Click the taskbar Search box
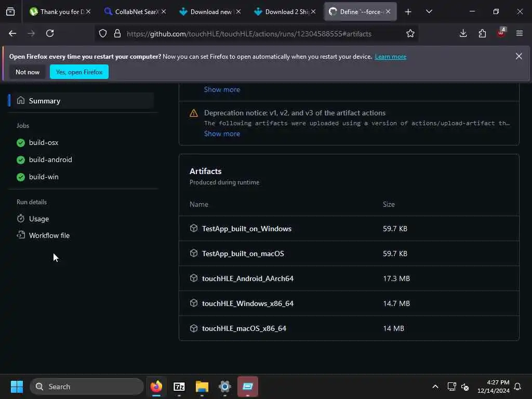Viewport: 532px width, 399px height. 87,387
